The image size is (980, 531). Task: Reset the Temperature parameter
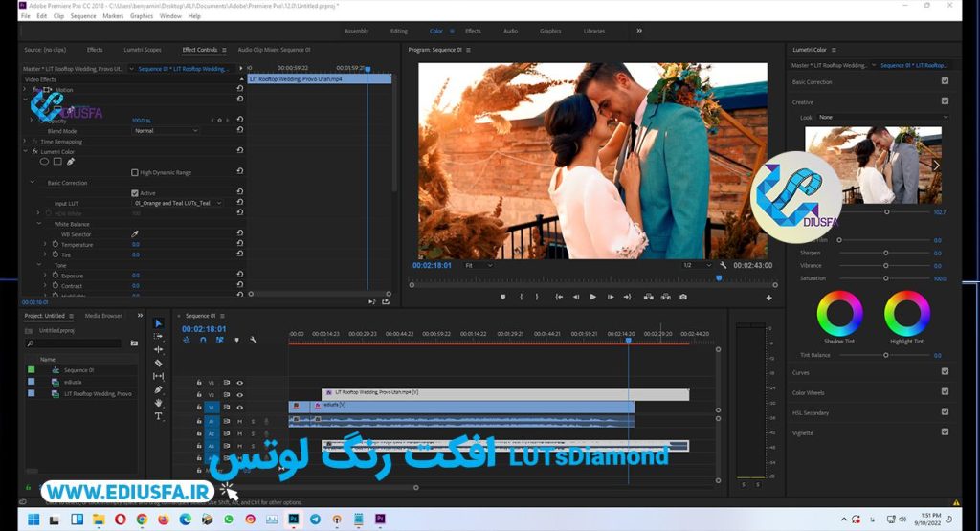pos(240,244)
